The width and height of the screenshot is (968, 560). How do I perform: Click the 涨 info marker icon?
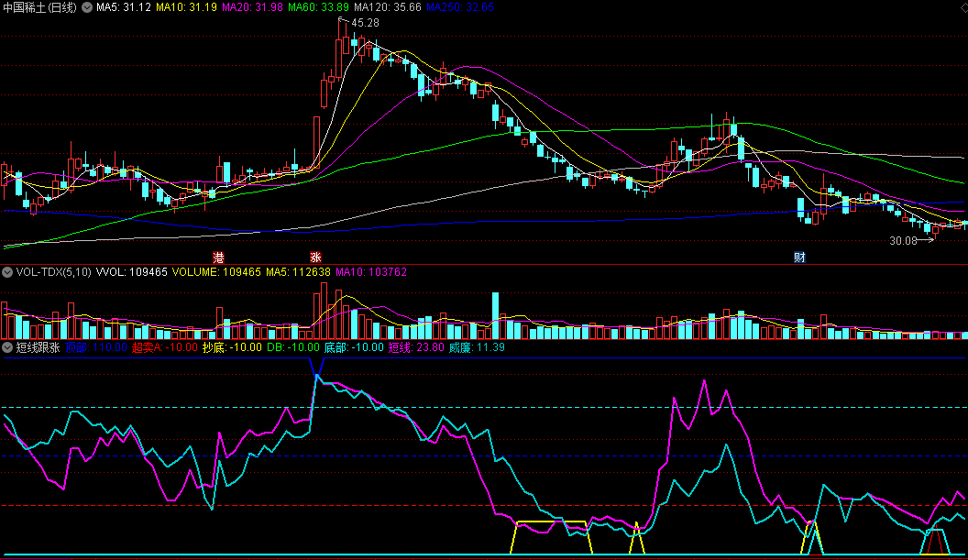pyautogui.click(x=315, y=258)
